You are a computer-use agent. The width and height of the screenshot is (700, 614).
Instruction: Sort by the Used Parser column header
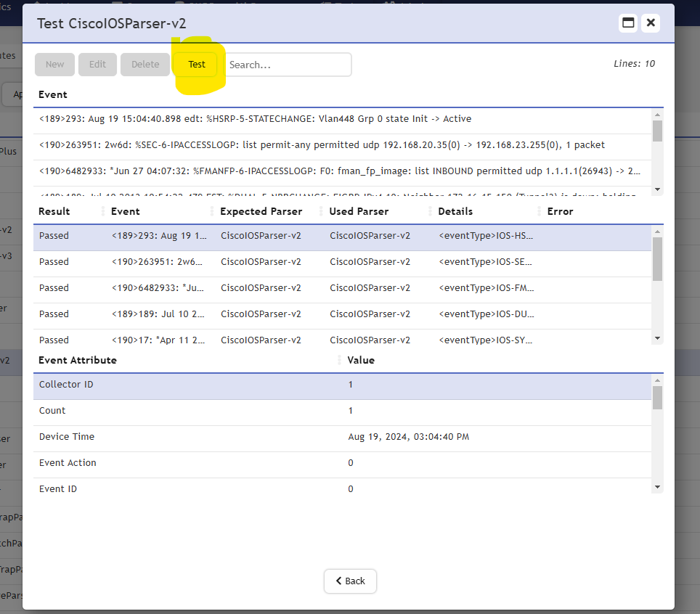(x=359, y=211)
